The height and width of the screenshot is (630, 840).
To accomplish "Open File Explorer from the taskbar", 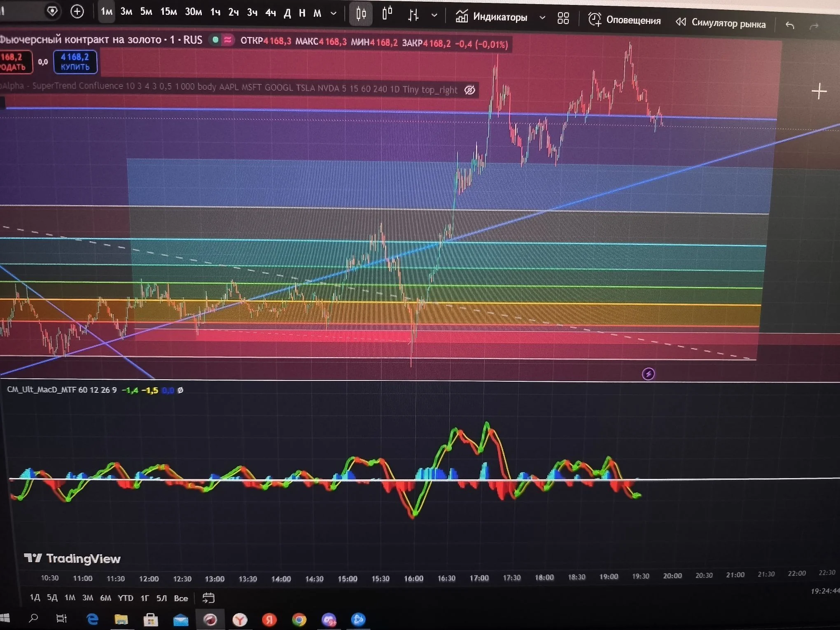I will pos(121,619).
